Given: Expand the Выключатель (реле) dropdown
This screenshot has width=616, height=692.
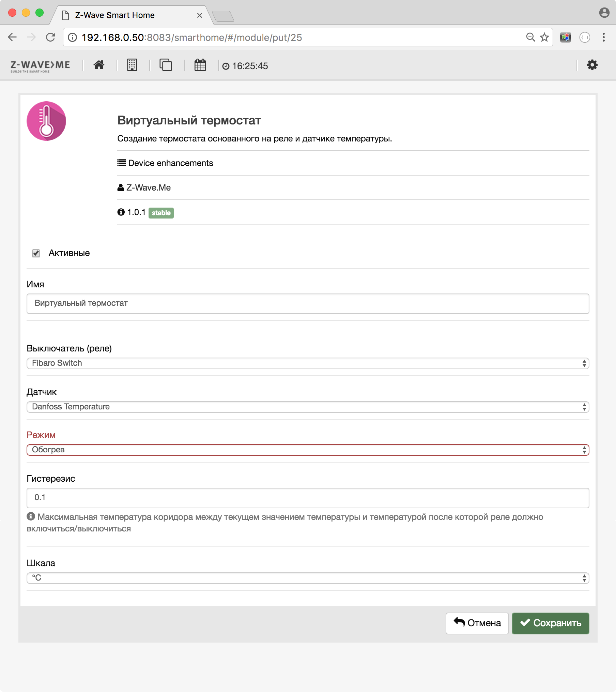Looking at the screenshot, I should (x=308, y=363).
